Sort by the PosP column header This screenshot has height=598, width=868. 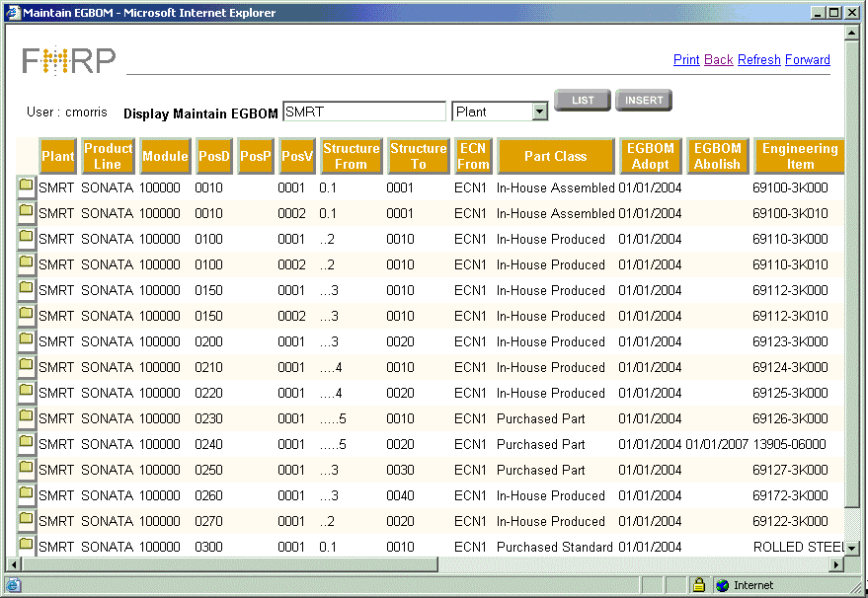[x=256, y=156]
